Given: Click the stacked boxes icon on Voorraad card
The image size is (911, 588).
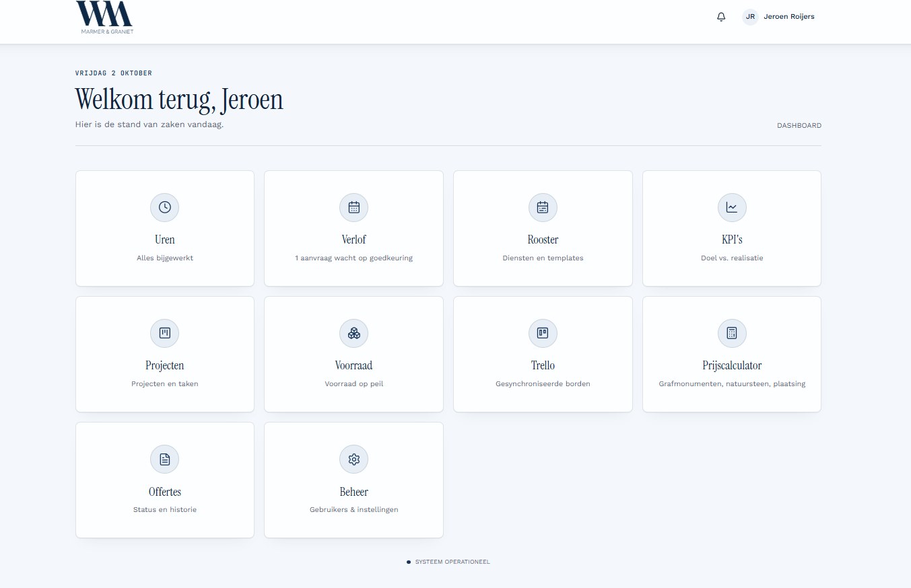Looking at the screenshot, I should (x=354, y=333).
